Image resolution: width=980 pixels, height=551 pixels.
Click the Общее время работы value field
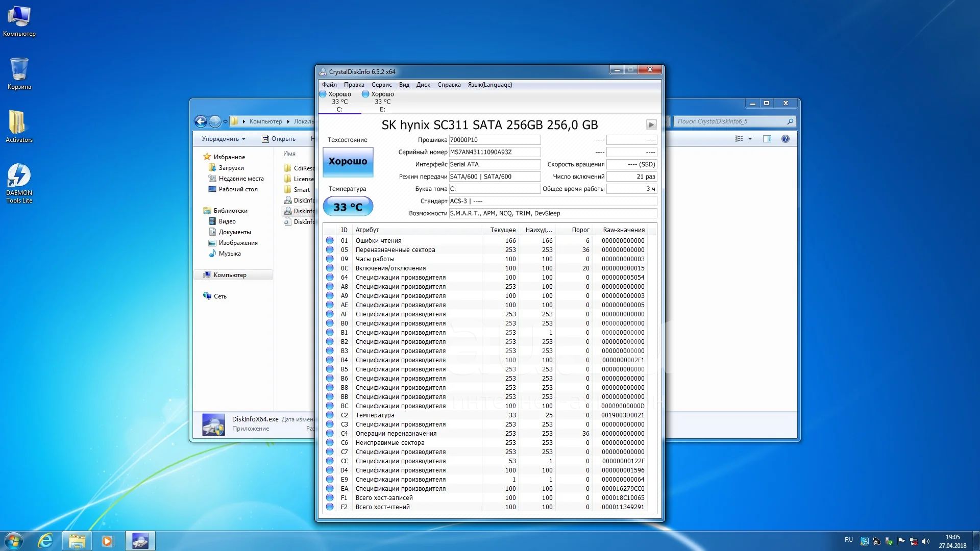[x=631, y=189]
